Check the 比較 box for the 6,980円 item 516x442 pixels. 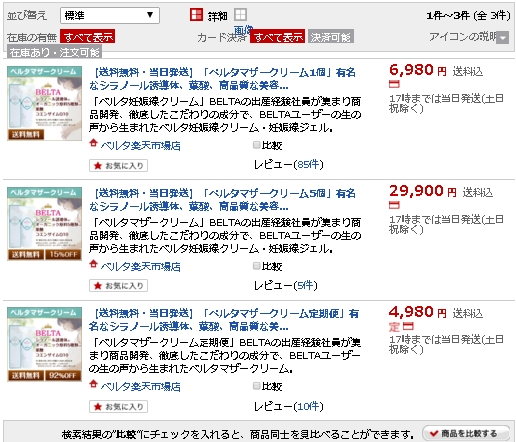pos(256,145)
